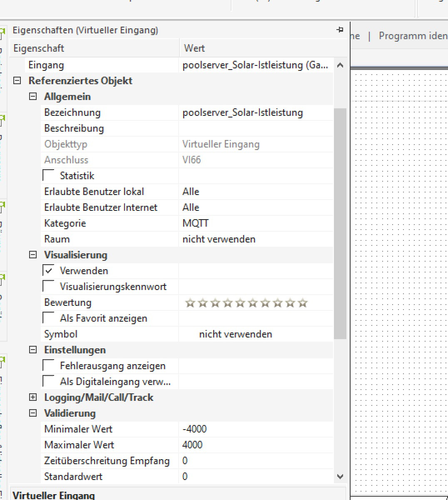
Task: Open the Raum value dropdown
Action: tap(256, 239)
